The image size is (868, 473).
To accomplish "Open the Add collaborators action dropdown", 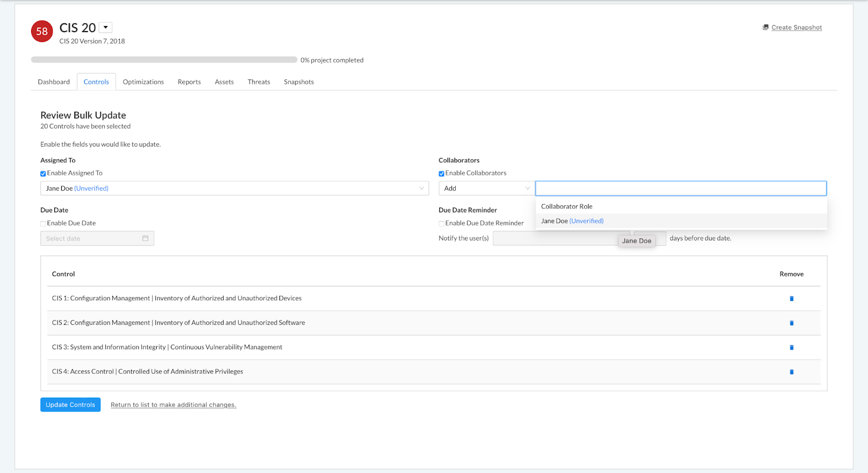I will pos(486,188).
